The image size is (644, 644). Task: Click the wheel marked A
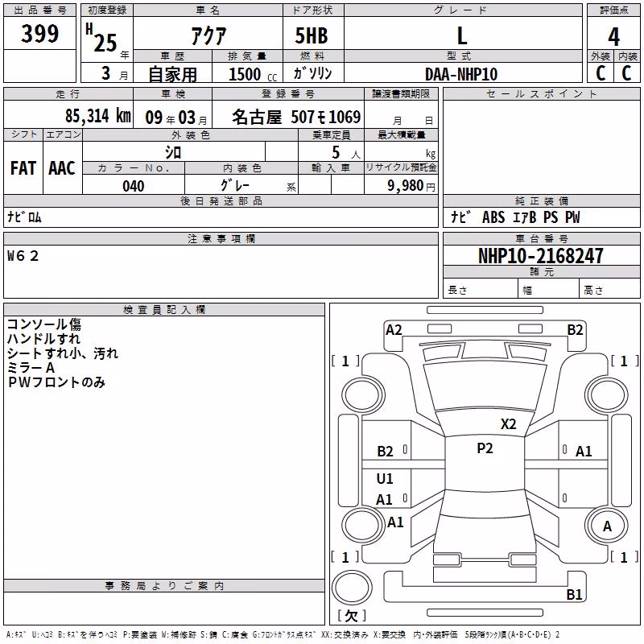[607, 526]
